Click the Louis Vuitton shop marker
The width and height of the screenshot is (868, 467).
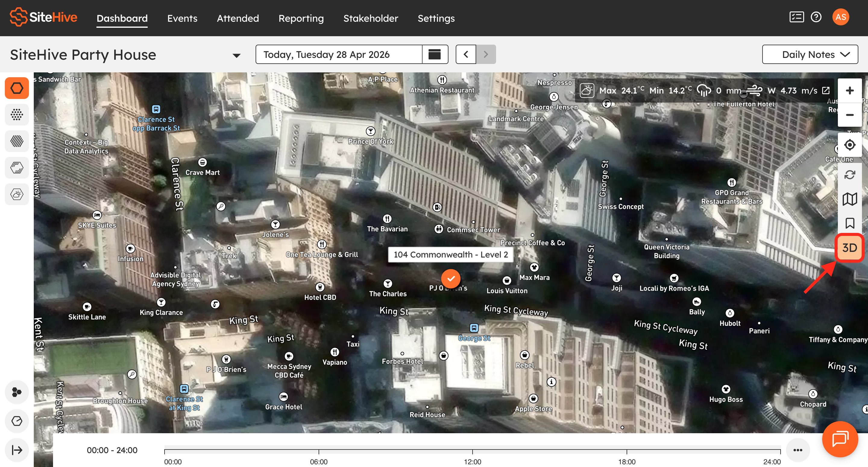click(x=507, y=281)
